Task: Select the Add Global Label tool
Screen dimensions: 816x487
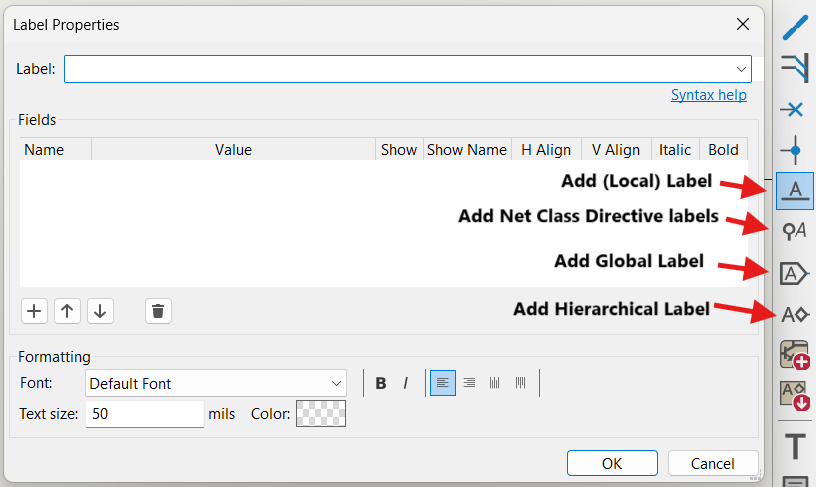Action: coord(795,273)
